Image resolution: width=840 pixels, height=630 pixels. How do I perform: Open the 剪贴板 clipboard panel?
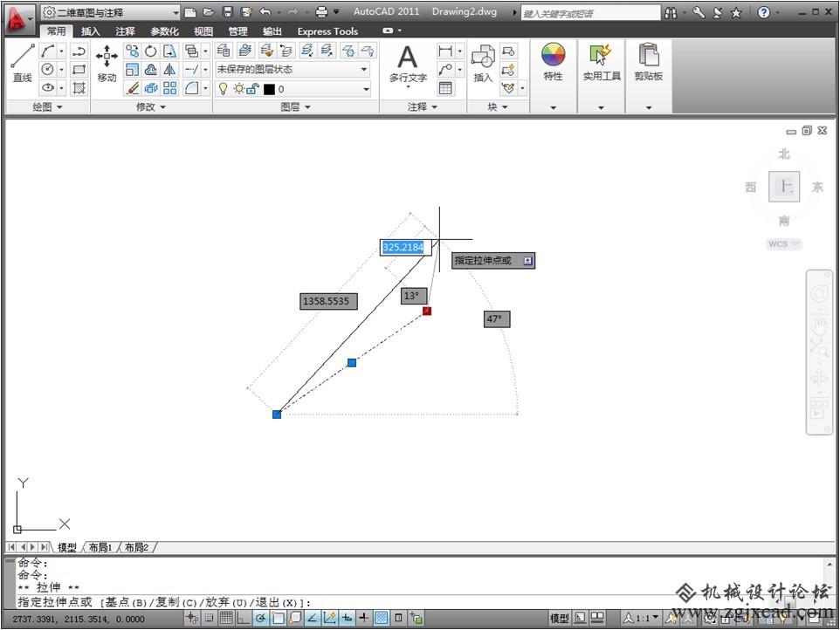[x=649, y=63]
